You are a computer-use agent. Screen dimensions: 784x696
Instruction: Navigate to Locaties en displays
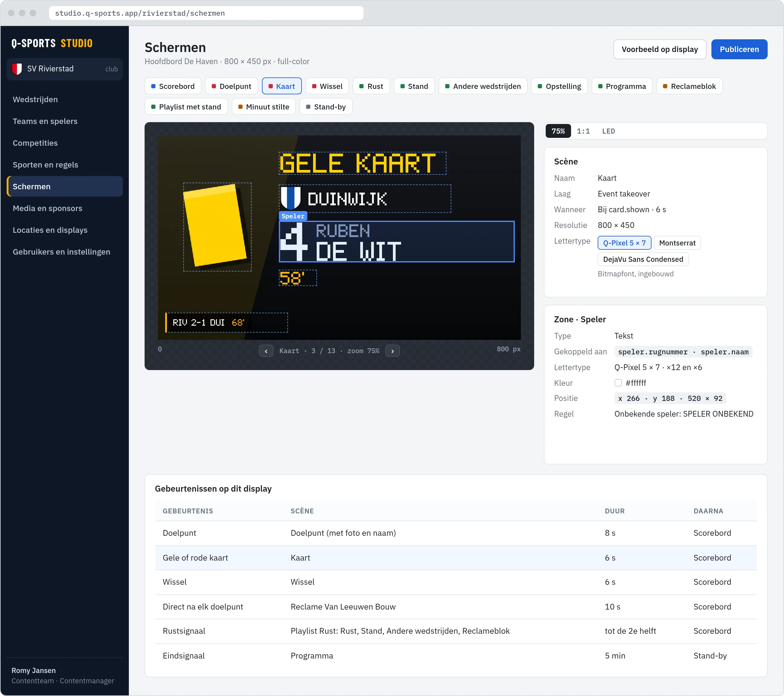coord(64,230)
